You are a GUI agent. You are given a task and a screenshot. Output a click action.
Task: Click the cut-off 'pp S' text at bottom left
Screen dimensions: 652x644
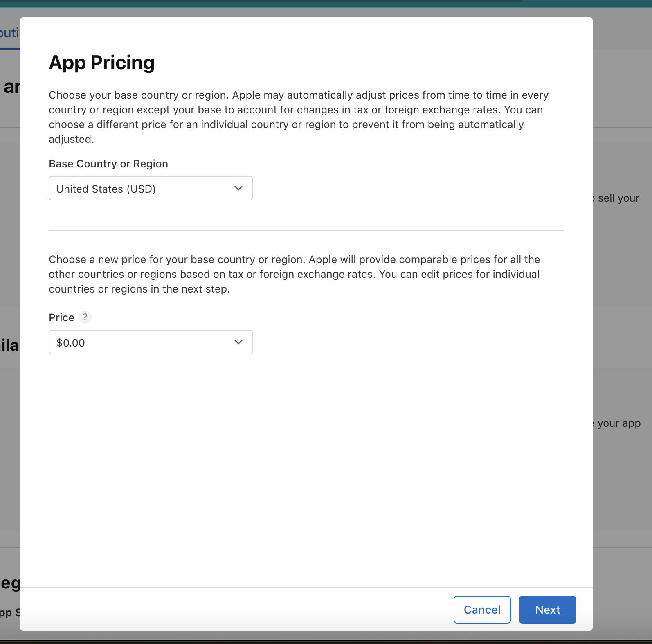[9, 612]
